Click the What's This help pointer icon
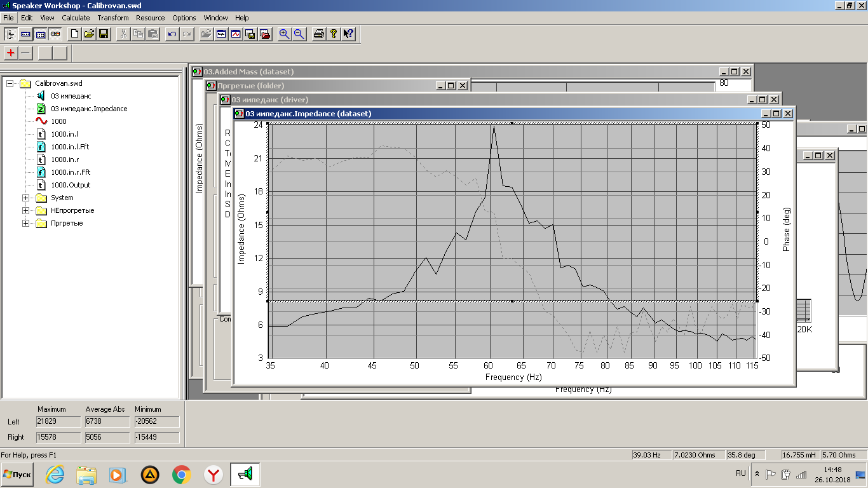This screenshot has width=868, height=488. coord(348,34)
